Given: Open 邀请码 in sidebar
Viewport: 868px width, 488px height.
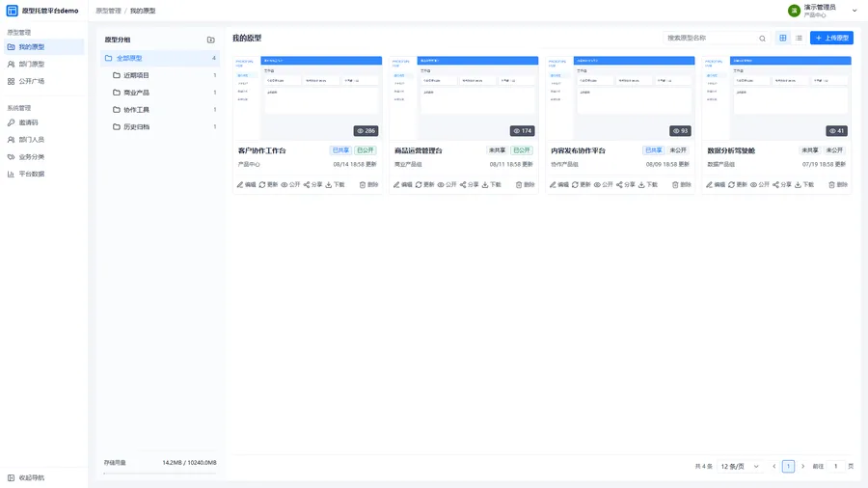Looking at the screenshot, I should pyautogui.click(x=42, y=122).
